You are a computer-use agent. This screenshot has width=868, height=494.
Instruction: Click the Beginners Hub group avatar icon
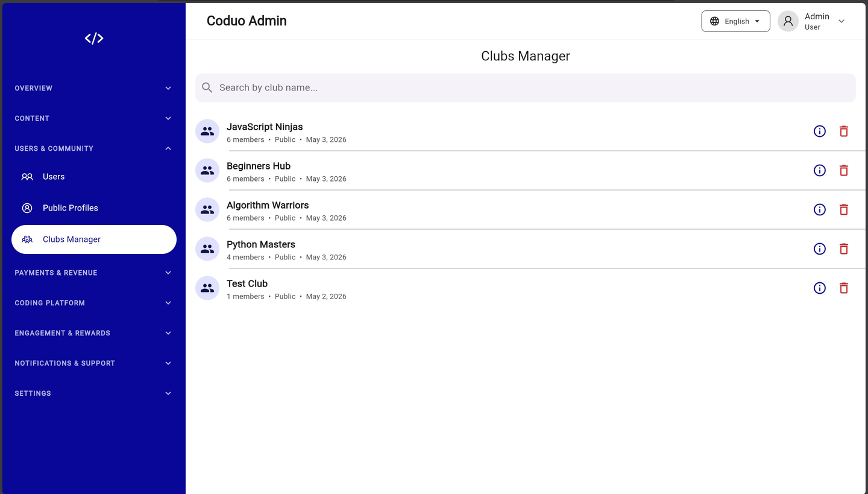pos(207,170)
